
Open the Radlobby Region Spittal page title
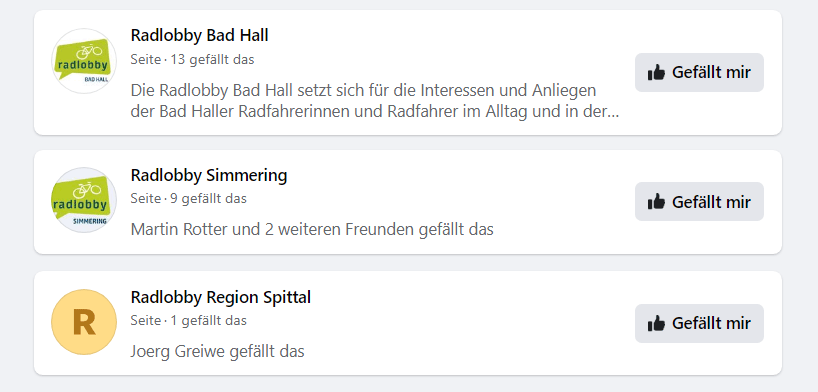pyautogui.click(x=221, y=298)
